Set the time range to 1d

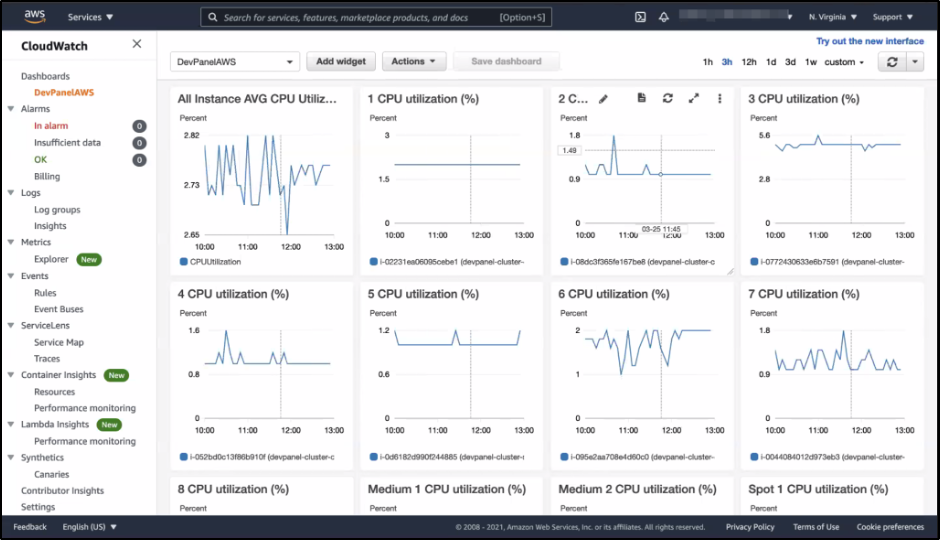point(771,62)
